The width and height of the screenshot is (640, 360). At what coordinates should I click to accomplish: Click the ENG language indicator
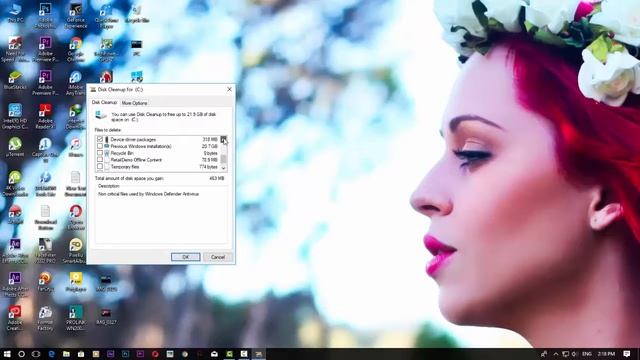click(587, 354)
